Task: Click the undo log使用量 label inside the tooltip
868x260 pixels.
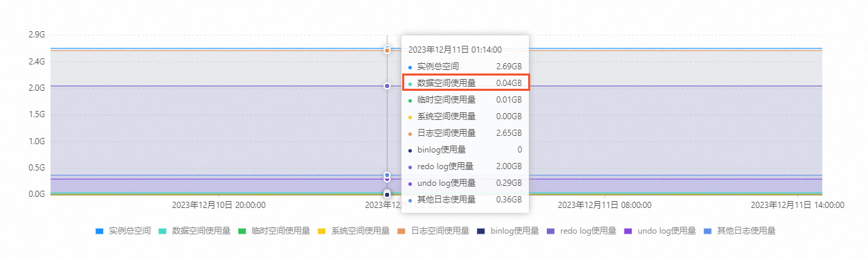Action: (446, 183)
